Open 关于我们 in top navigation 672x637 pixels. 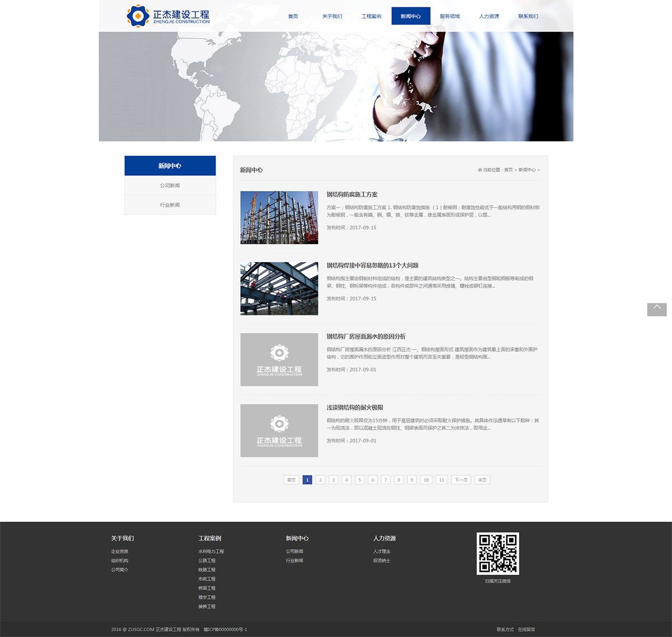(332, 16)
